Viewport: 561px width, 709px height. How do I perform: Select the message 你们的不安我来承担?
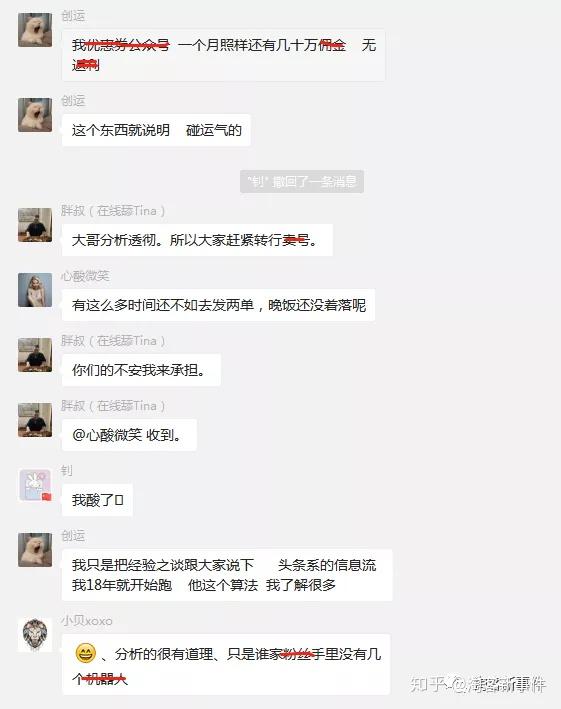141,370
